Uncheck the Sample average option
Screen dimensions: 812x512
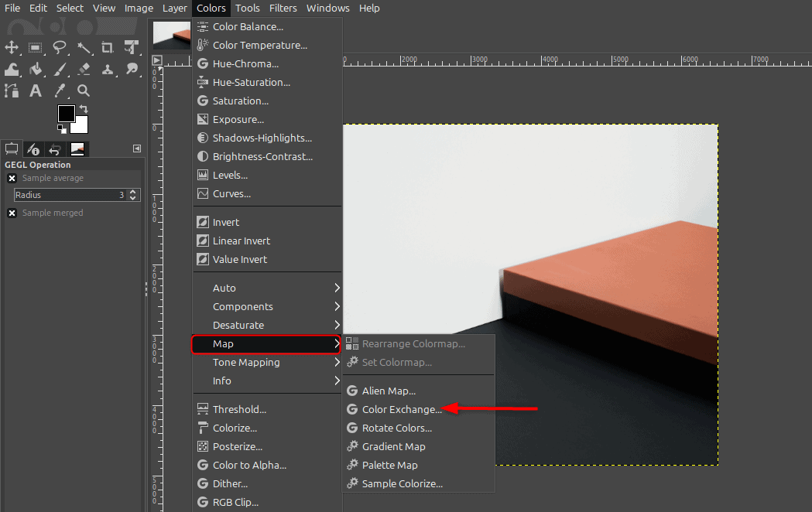tap(12, 178)
